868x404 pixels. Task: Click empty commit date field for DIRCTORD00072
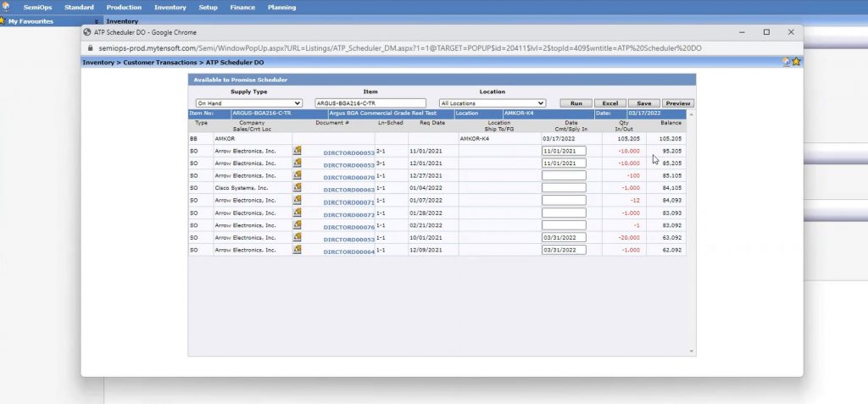(564, 213)
